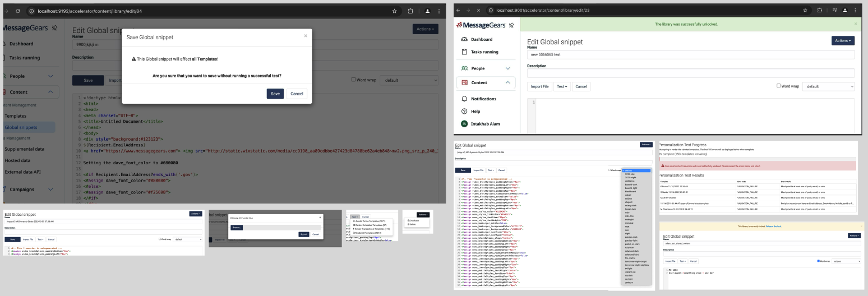Click the Intakhab Alam avatar icon

pyautogui.click(x=464, y=124)
